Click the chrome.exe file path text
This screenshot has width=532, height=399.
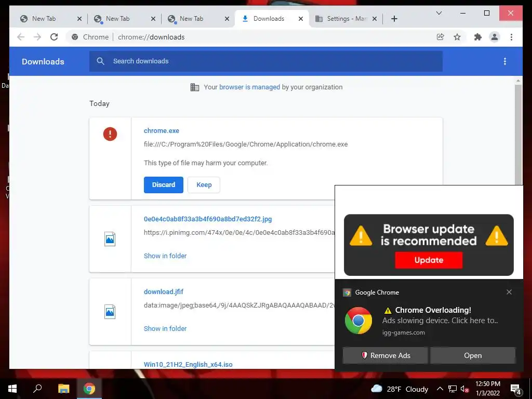[246, 144]
